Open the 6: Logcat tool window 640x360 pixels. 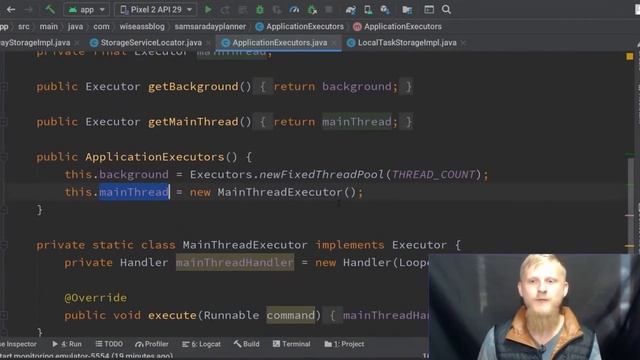point(201,344)
